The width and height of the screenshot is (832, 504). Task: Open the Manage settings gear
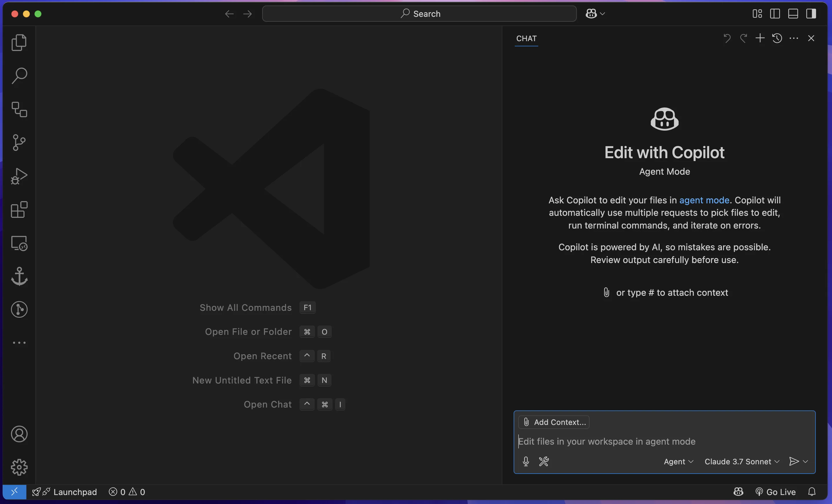point(19,467)
